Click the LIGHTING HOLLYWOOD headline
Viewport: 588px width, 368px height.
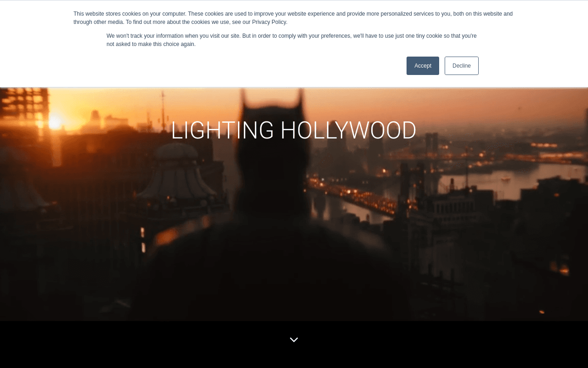tap(294, 131)
